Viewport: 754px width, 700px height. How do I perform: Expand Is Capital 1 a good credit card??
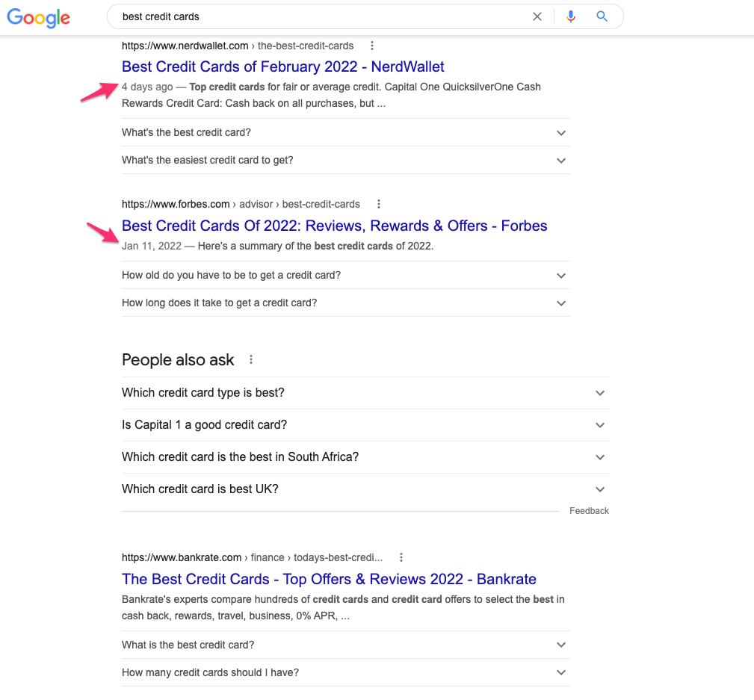tap(365, 425)
